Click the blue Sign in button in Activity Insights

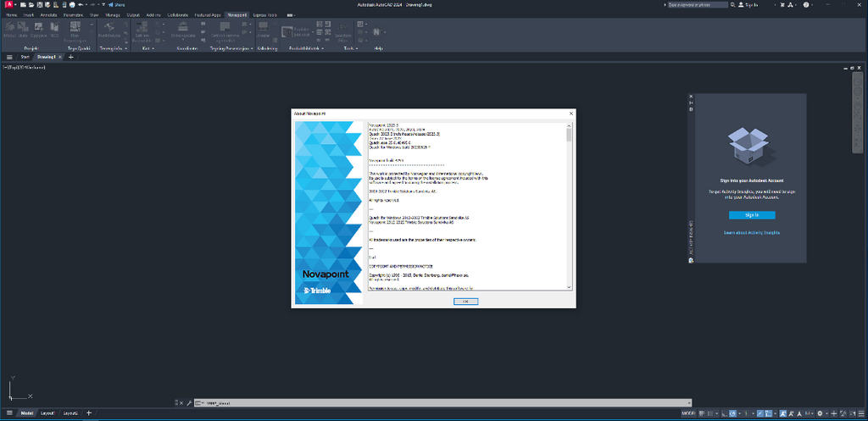pos(752,214)
